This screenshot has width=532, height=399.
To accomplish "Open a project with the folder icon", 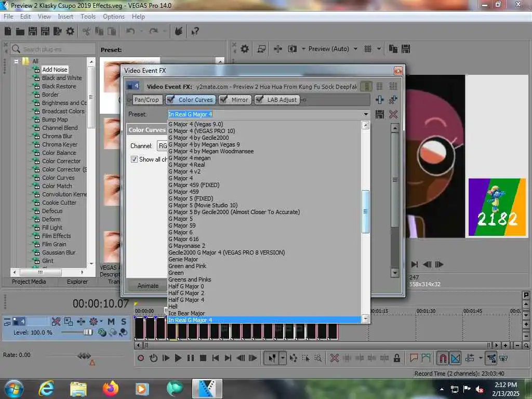I will [20, 32].
